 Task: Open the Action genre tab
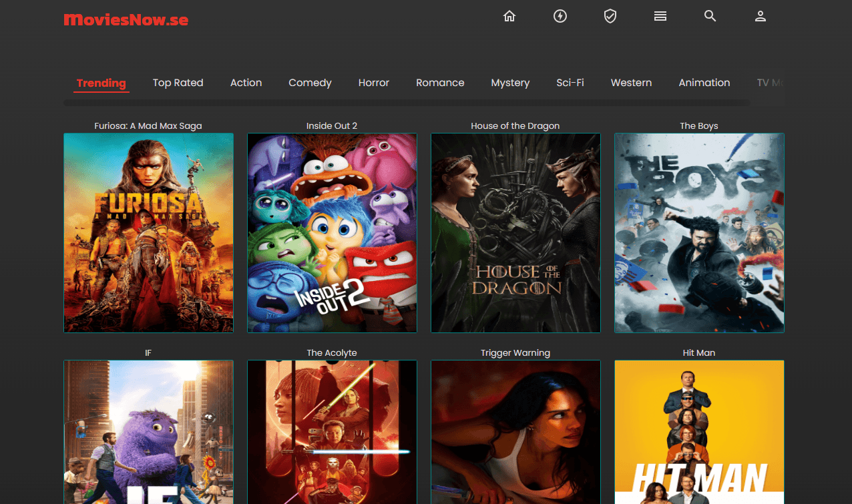point(246,83)
